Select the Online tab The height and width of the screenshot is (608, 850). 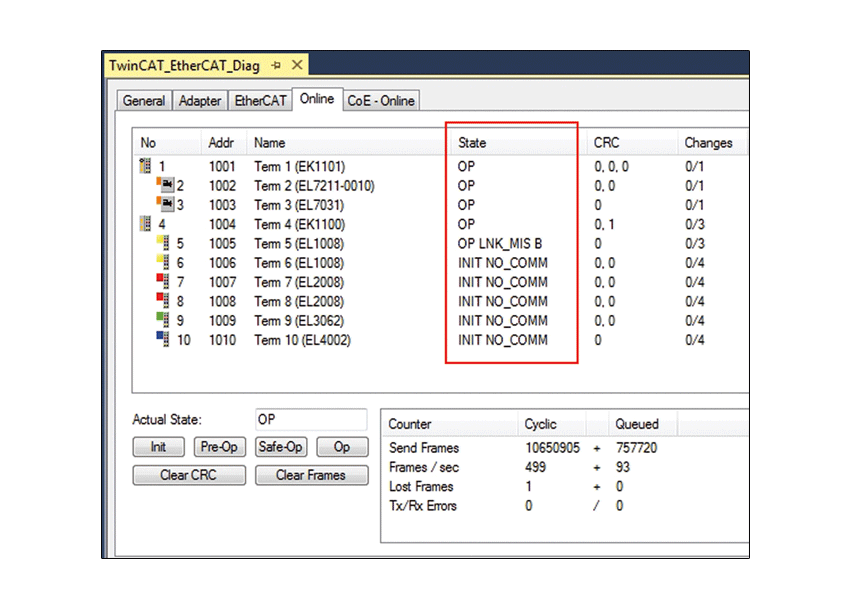pyautogui.click(x=317, y=99)
